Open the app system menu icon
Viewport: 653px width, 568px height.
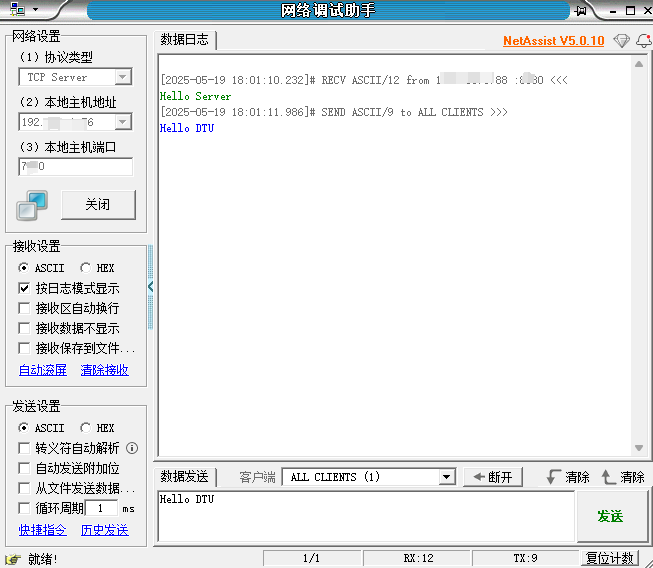coord(17,9)
